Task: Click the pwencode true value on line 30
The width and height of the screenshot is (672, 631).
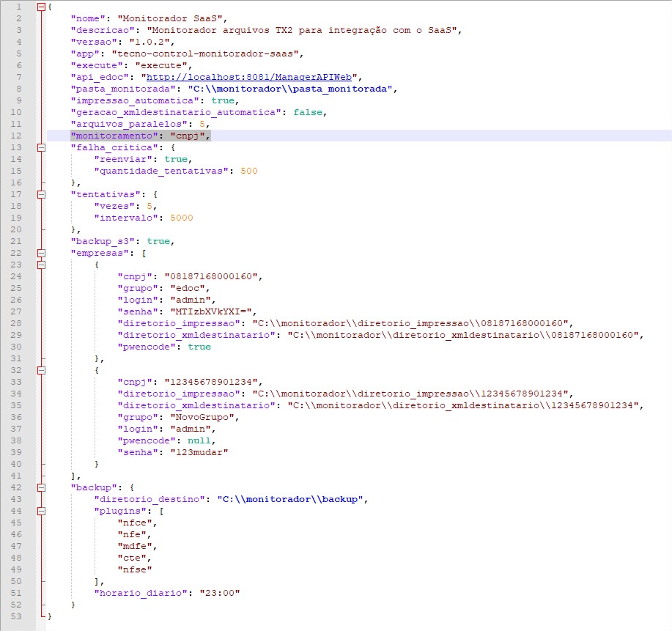Action: [199, 347]
